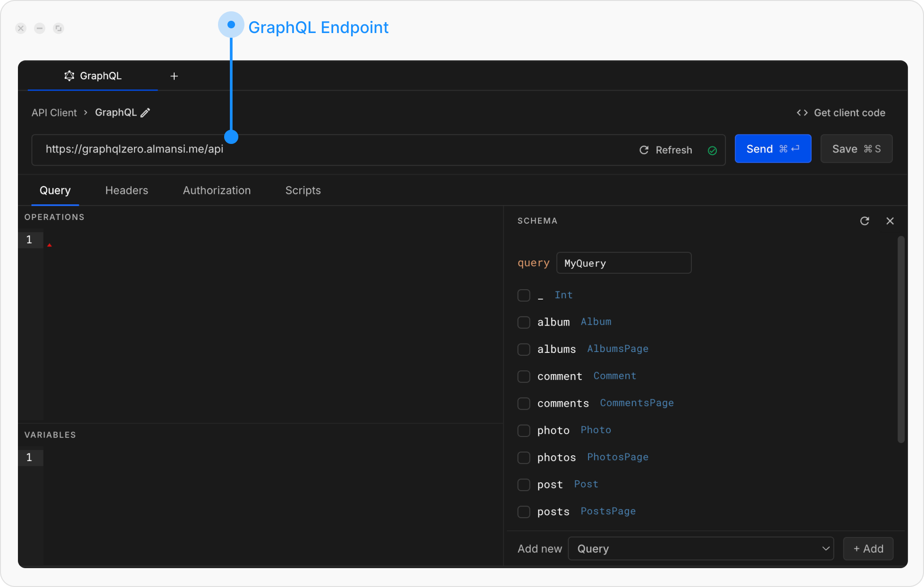Tick the posts field checkbox

pyautogui.click(x=523, y=512)
